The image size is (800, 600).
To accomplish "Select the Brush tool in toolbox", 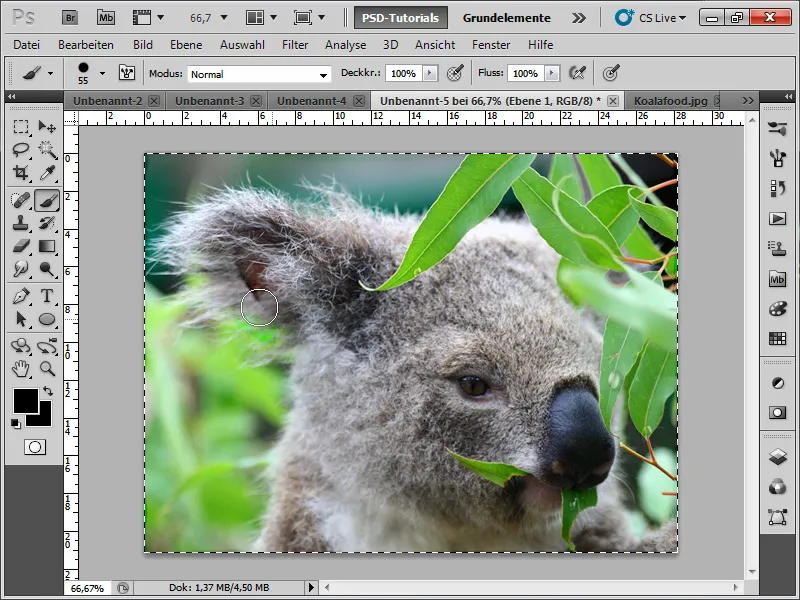I will click(47, 200).
